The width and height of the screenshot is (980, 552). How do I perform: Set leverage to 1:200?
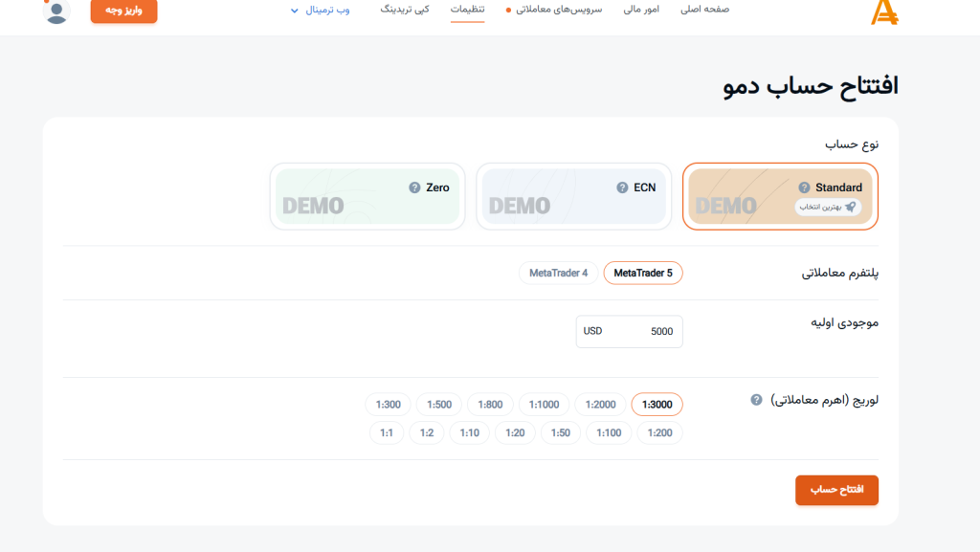(660, 432)
